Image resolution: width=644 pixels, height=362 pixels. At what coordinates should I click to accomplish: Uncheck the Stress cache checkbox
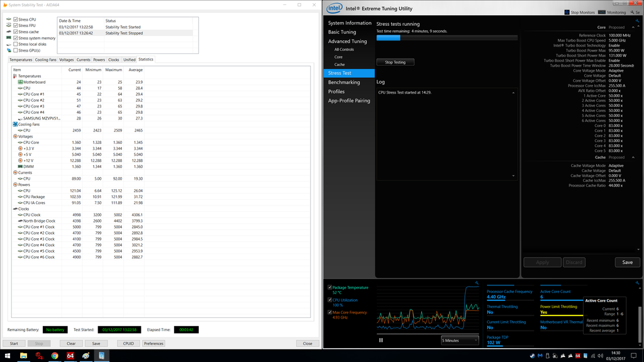16,31
